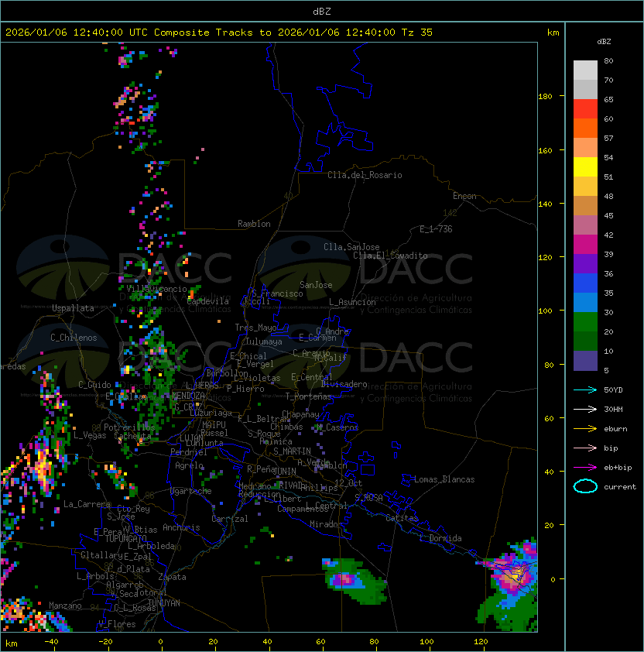Click the S_MARTIN map label
The width and height of the screenshot is (644, 652).
[x=292, y=451]
